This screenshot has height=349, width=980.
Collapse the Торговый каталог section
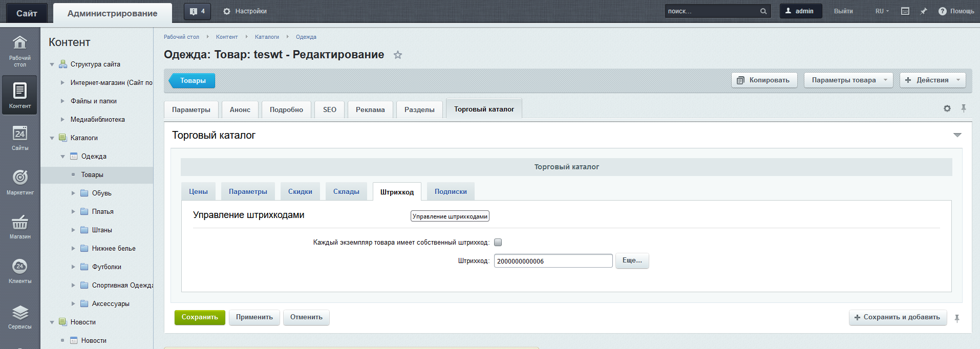click(x=957, y=135)
